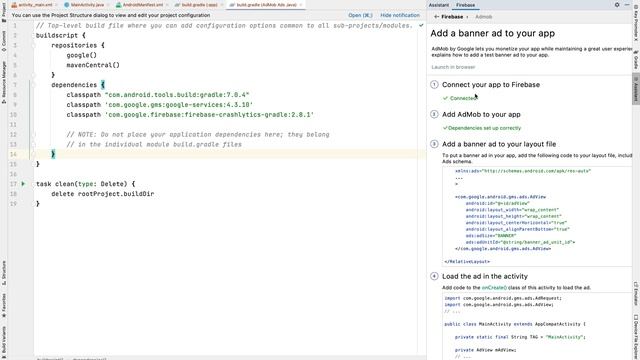Open the Key Promoter X side panel

(636, 24)
